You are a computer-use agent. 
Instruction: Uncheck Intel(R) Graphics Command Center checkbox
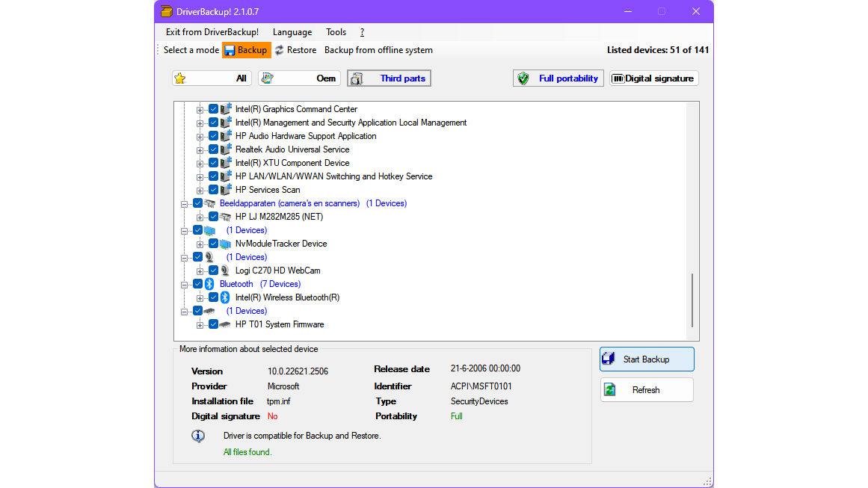coord(213,110)
